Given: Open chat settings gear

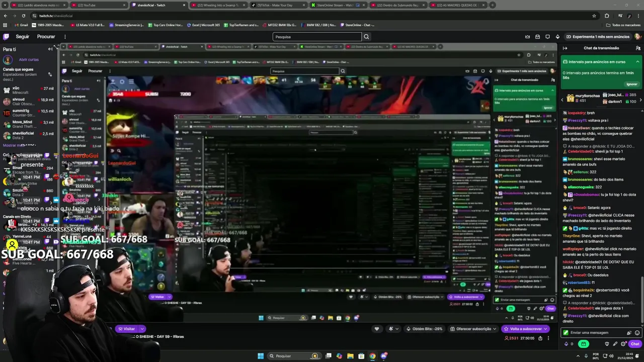Looking at the screenshot, I should pyautogui.click(x=623, y=344).
